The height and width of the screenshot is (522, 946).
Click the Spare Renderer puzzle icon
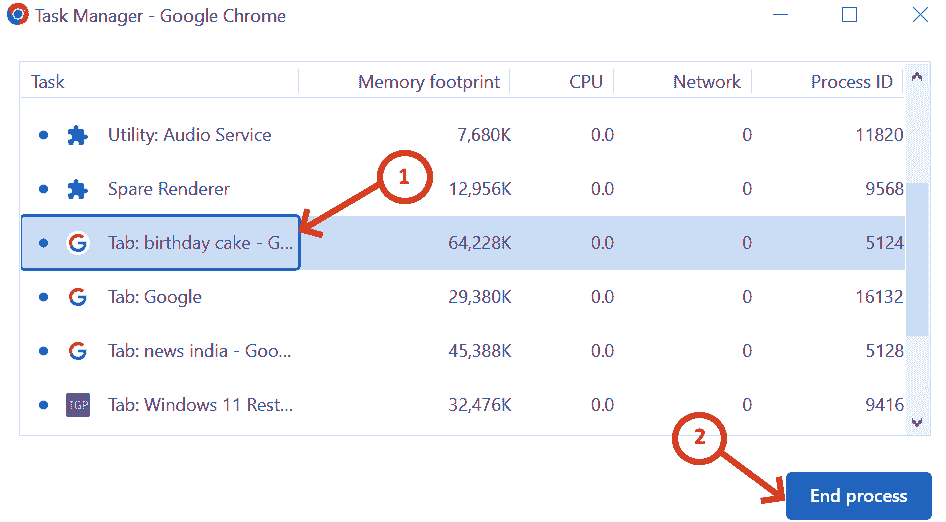(x=77, y=189)
